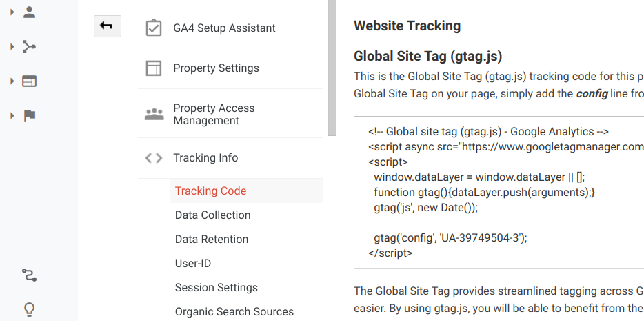Expand the Acquisition section arrow
644x321 pixels.
coord(12,47)
